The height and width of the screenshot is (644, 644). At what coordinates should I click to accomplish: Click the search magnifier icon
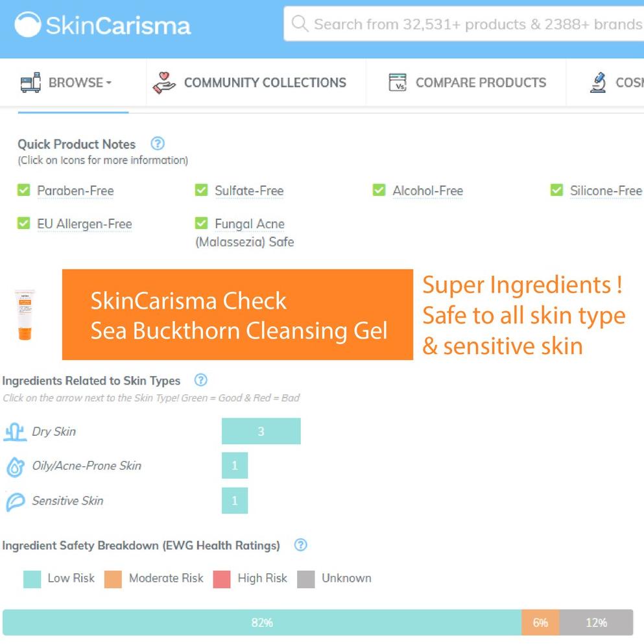click(299, 24)
